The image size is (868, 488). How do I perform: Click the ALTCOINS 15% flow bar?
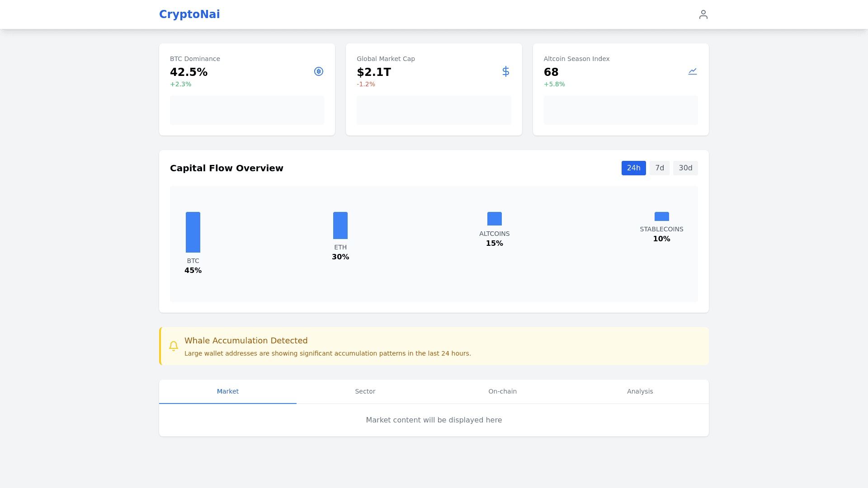[494, 219]
